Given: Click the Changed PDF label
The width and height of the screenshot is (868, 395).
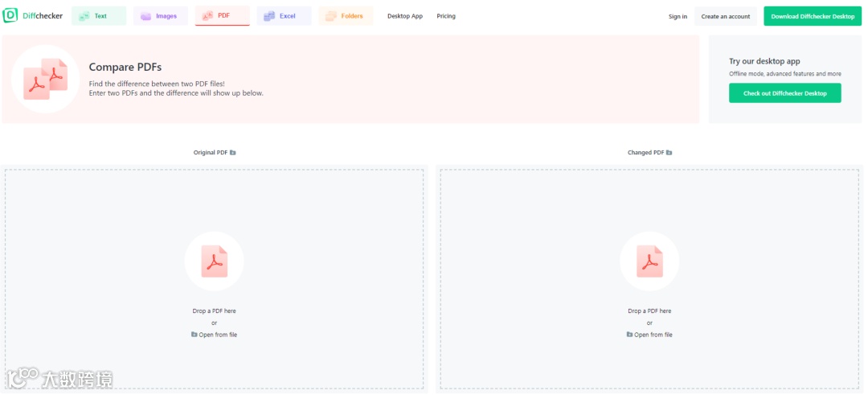Looking at the screenshot, I should (x=645, y=152).
